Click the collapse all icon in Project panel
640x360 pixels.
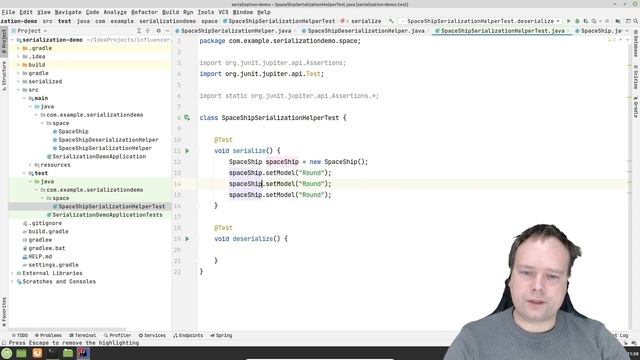coord(148,31)
